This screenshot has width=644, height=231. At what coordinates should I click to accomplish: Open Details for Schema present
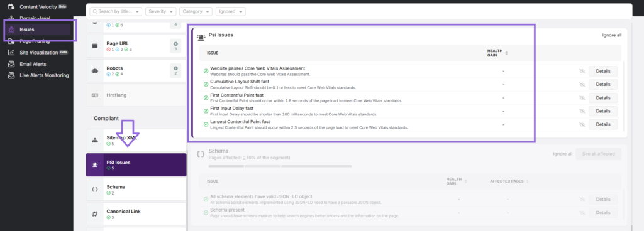[603, 213]
